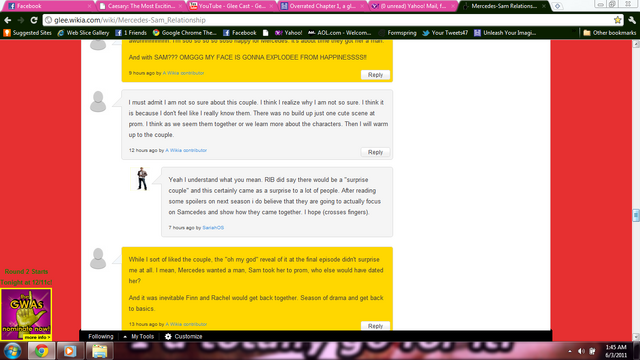
Task: Open a new tab with the plus button
Action: click(557, 6)
